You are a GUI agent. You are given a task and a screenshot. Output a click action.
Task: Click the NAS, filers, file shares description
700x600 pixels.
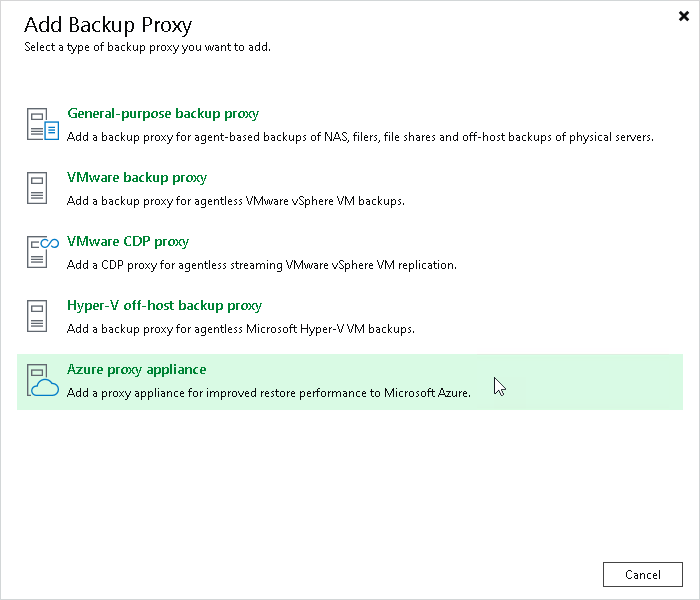pyautogui.click(x=360, y=137)
